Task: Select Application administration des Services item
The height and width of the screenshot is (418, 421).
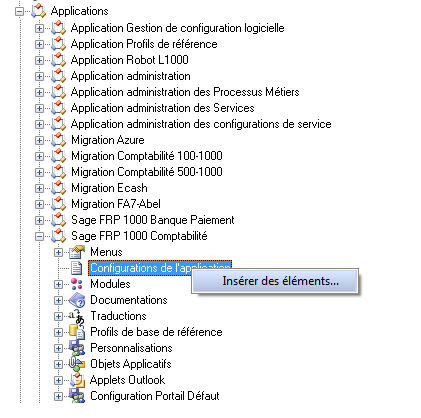Action: pyautogui.click(x=163, y=108)
